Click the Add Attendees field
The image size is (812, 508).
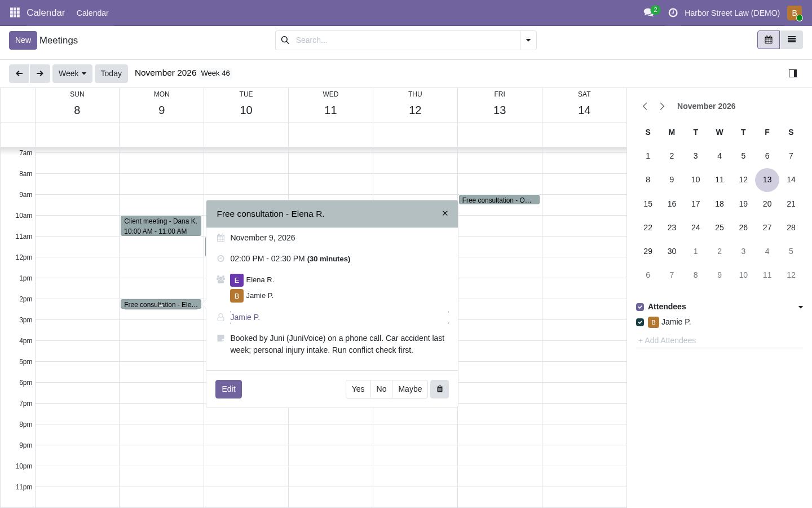[x=719, y=340]
